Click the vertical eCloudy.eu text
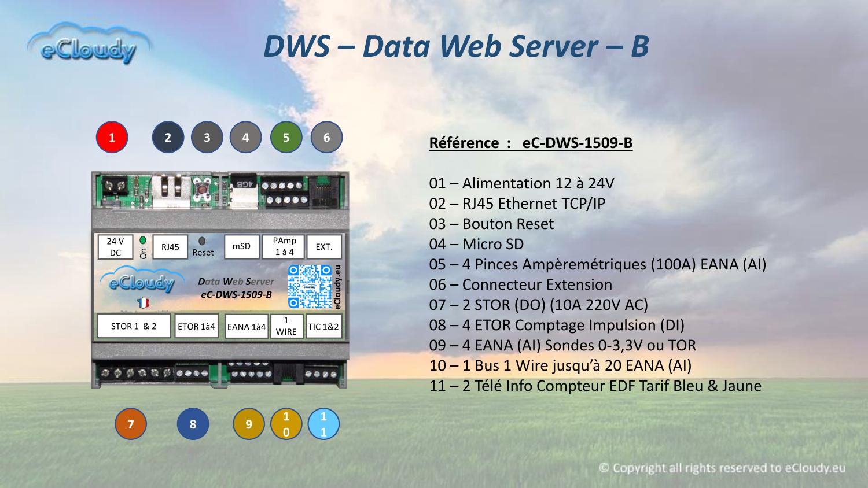The image size is (868, 488). click(x=338, y=286)
